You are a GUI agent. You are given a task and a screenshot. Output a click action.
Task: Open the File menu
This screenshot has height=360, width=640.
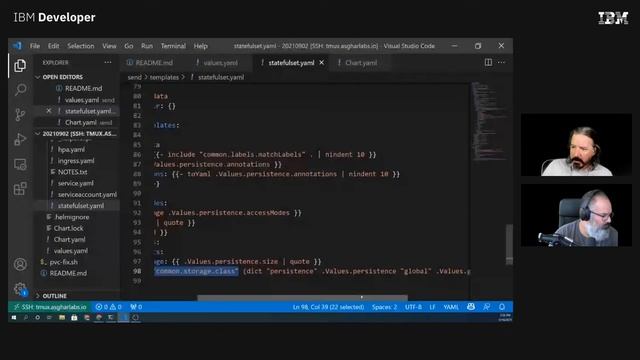pos(35,46)
